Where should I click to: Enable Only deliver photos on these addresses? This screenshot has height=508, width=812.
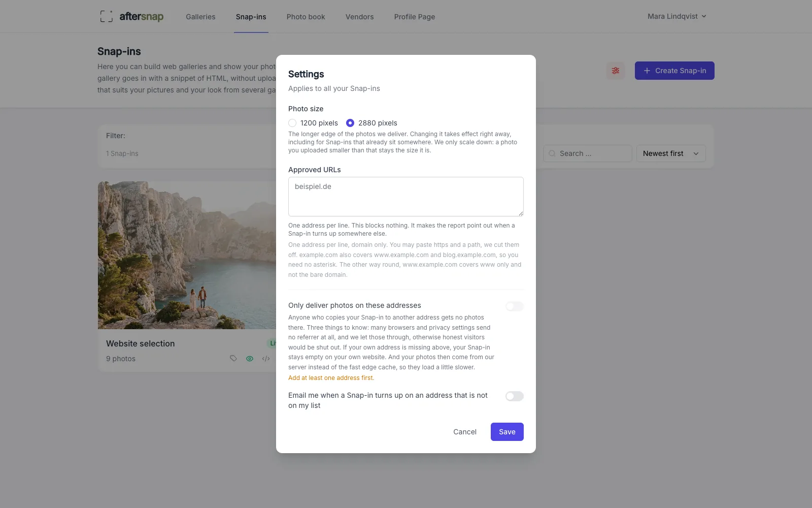pyautogui.click(x=515, y=306)
